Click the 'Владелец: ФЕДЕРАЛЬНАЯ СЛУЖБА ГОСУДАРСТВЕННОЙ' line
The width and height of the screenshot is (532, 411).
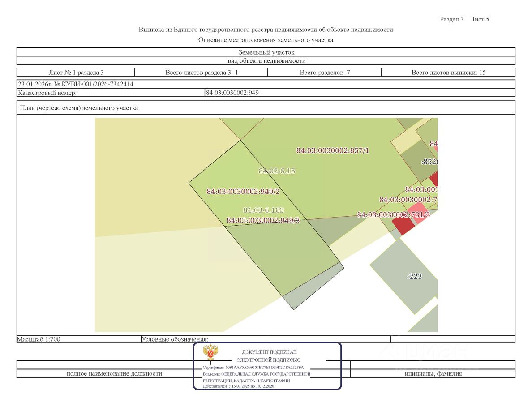(257, 374)
